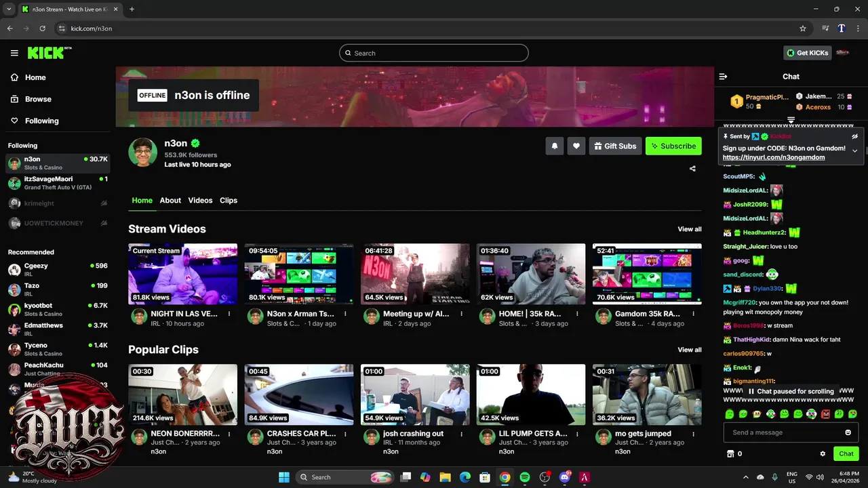Switch to the Videos tab
The image size is (868, 488).
click(x=200, y=201)
